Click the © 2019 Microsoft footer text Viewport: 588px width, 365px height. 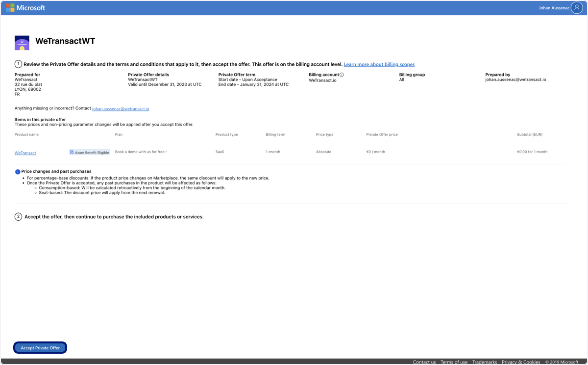(x=562, y=362)
